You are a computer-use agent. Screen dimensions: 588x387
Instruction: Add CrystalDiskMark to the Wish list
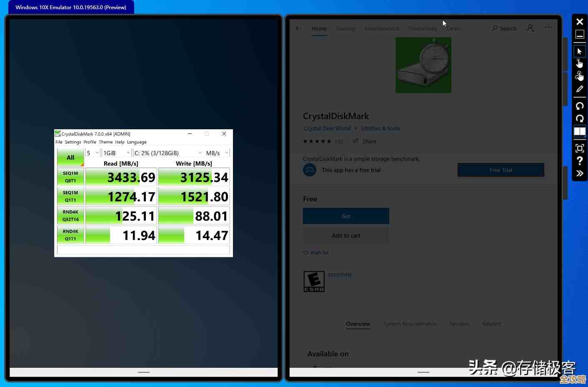pyautogui.click(x=316, y=253)
